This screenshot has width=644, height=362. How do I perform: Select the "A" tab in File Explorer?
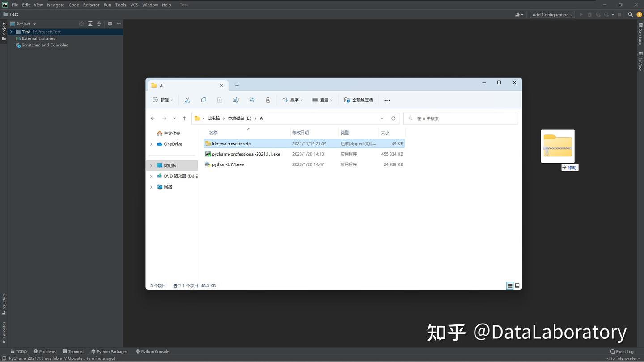179,85
